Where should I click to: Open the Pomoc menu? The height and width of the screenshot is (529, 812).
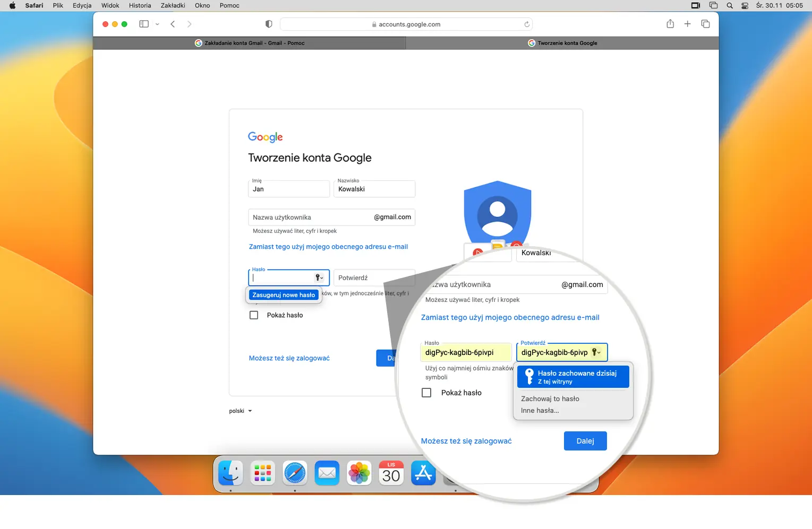click(x=229, y=5)
